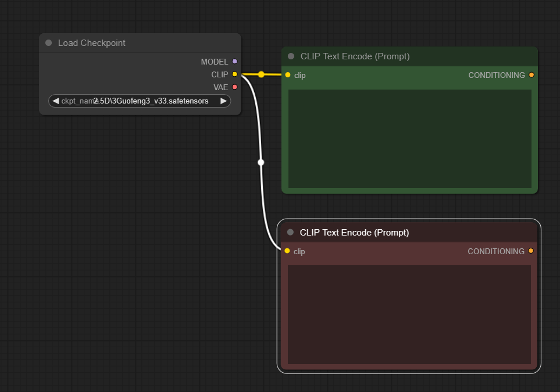Collapse the red CLIP Text Encode node
The height and width of the screenshot is (392, 560).
click(x=290, y=232)
